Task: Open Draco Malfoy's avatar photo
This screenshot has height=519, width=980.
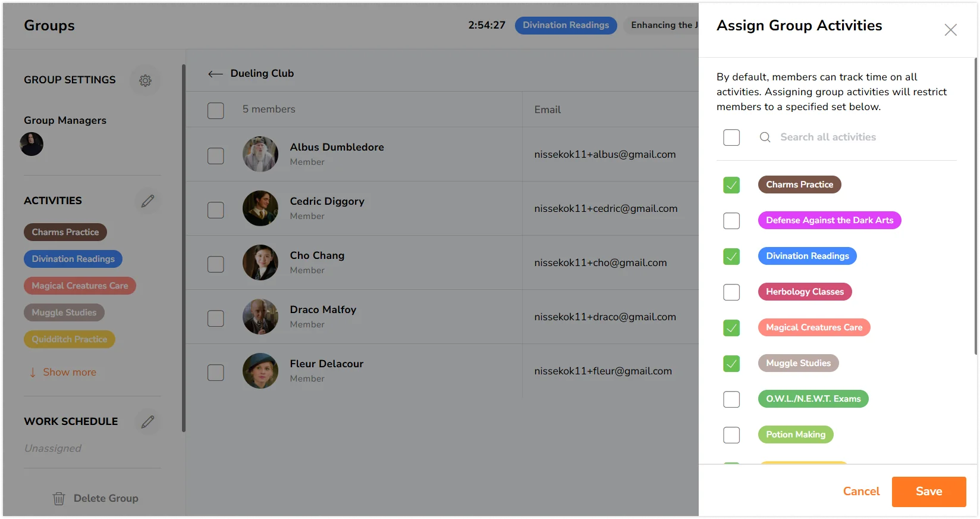Action: (x=260, y=317)
